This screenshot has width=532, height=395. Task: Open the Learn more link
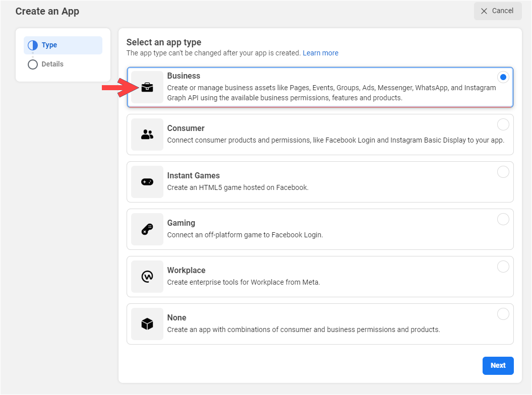point(321,53)
